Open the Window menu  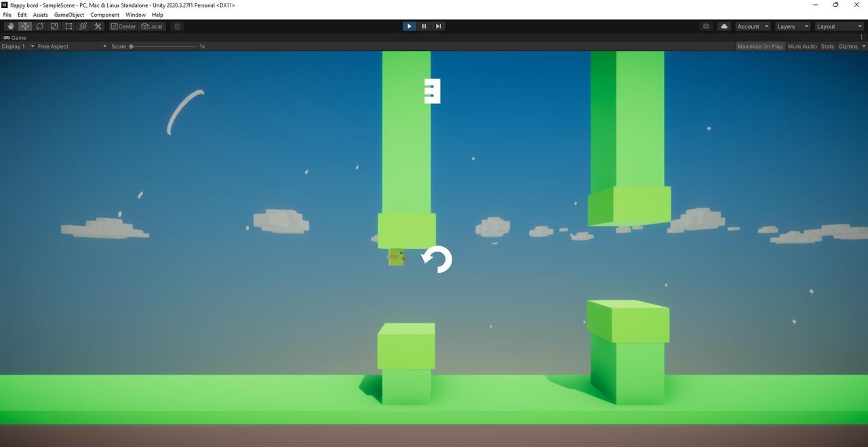coord(136,14)
